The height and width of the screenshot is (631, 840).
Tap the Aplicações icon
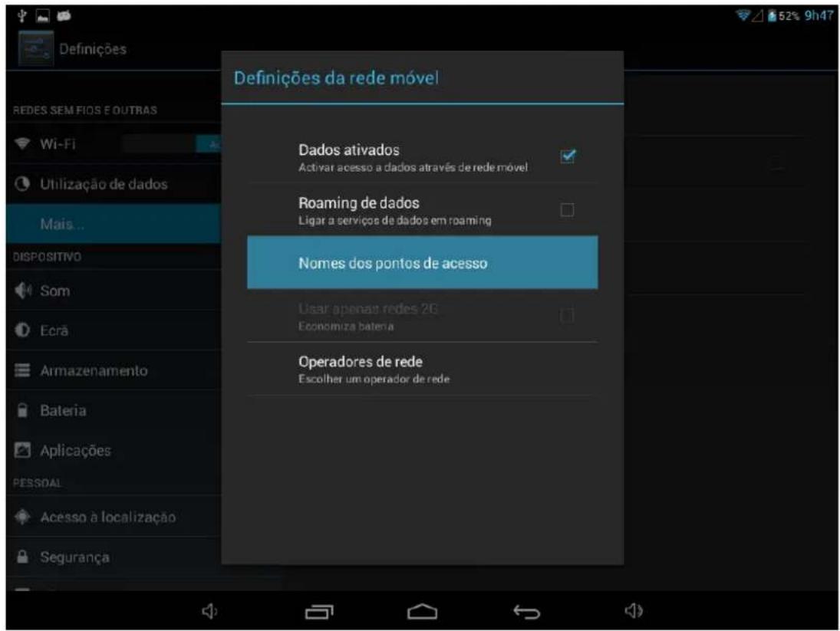22,450
